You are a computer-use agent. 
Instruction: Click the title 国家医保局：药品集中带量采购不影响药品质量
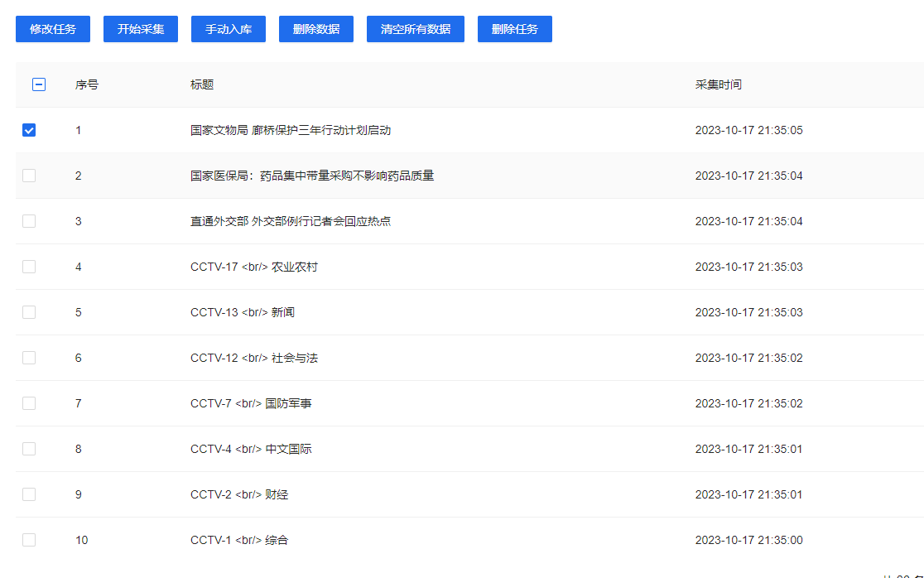pos(312,176)
